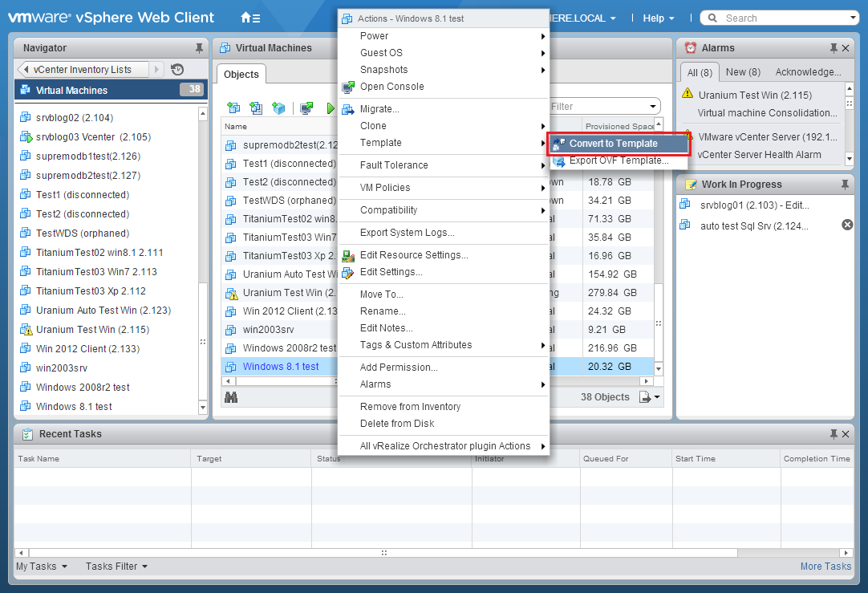Choose Delete from Disk
This screenshot has width=868, height=593.
[444, 424]
